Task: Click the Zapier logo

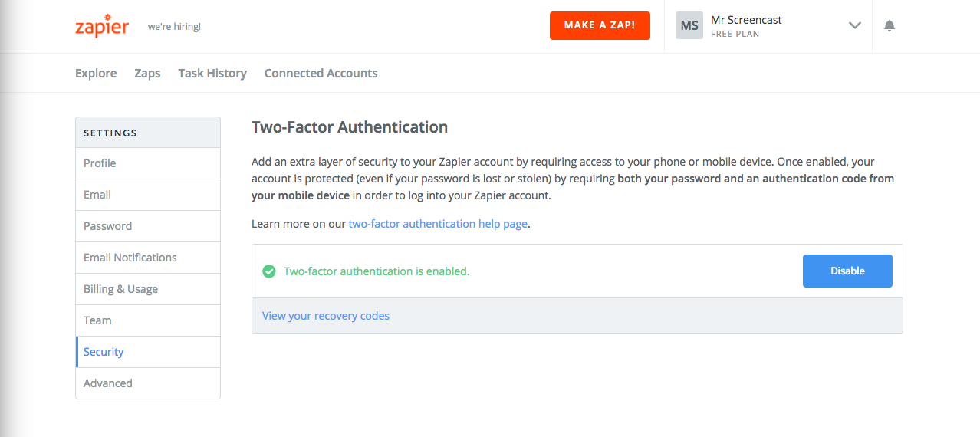Action: [x=102, y=25]
